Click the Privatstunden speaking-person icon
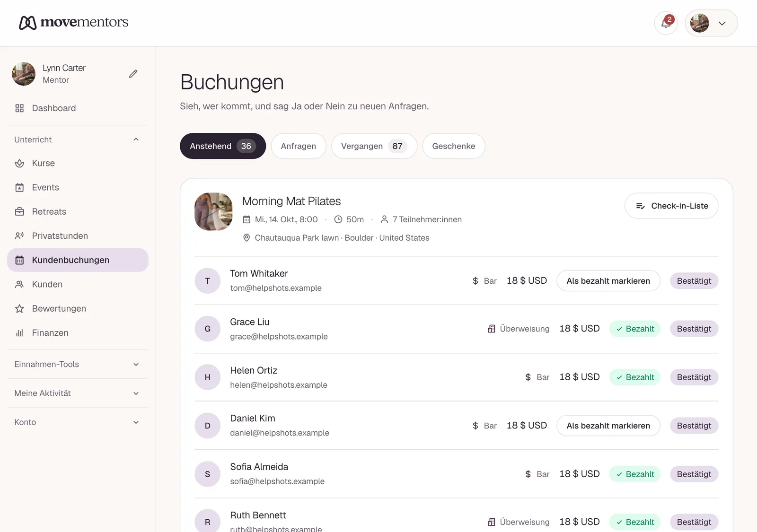Image resolution: width=757 pixels, height=532 pixels. click(19, 236)
